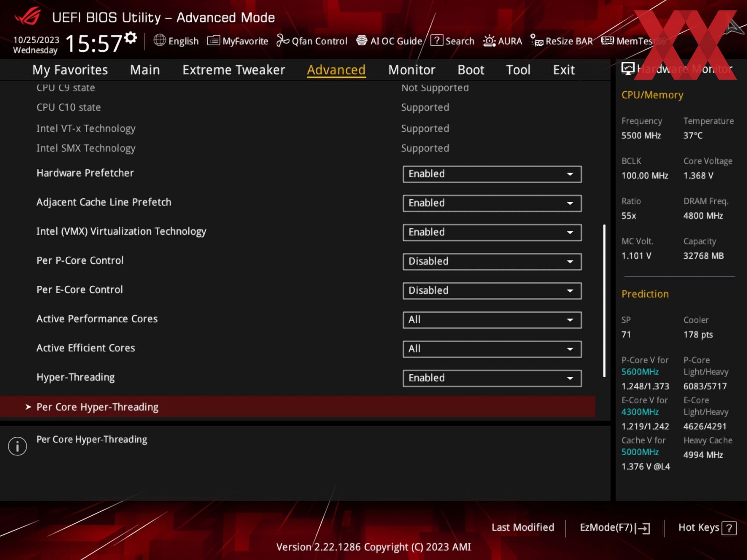Screen dimensions: 747x560
Task: Switch to Boot tab
Action: [x=471, y=70]
